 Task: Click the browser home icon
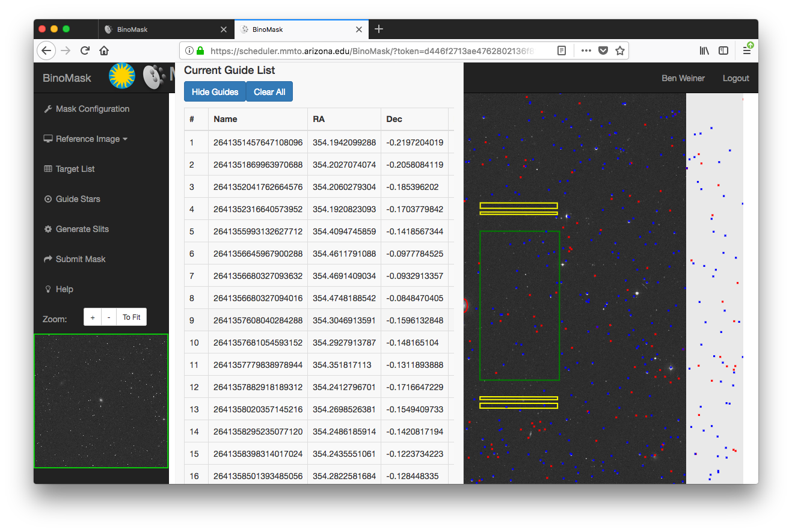pyautogui.click(x=104, y=50)
